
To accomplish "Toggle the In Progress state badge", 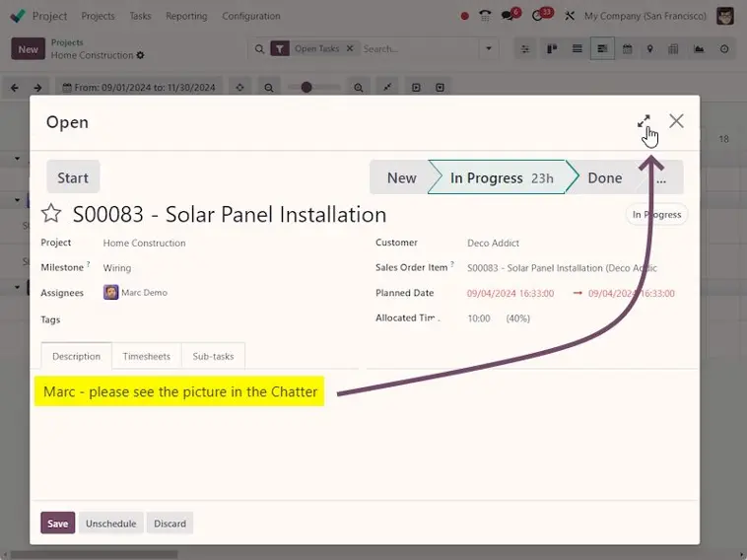I will pos(656,215).
